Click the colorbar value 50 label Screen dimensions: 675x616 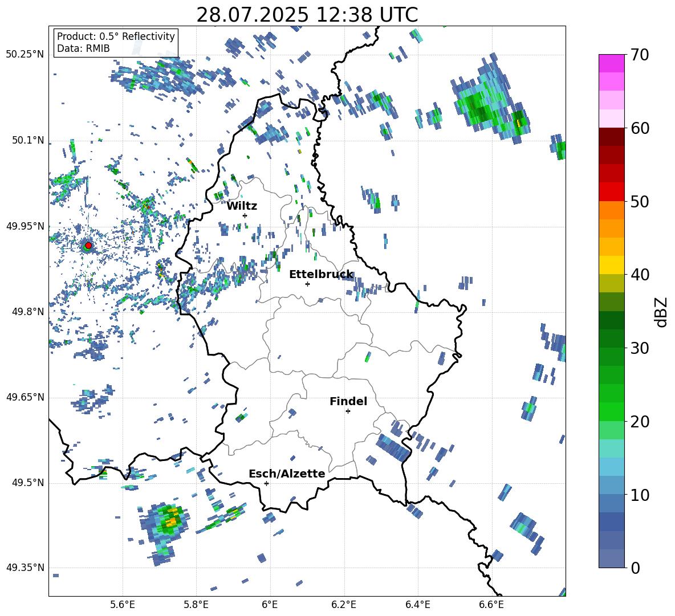(x=640, y=202)
